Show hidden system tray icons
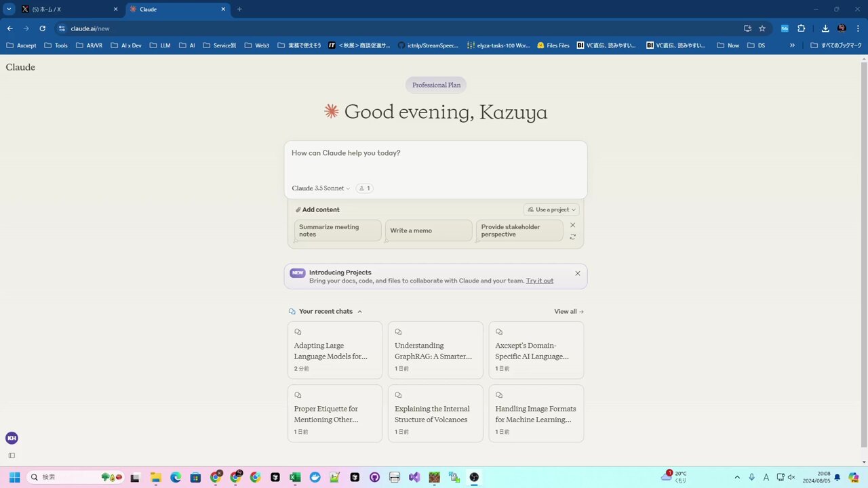The image size is (868, 488). [x=737, y=477]
